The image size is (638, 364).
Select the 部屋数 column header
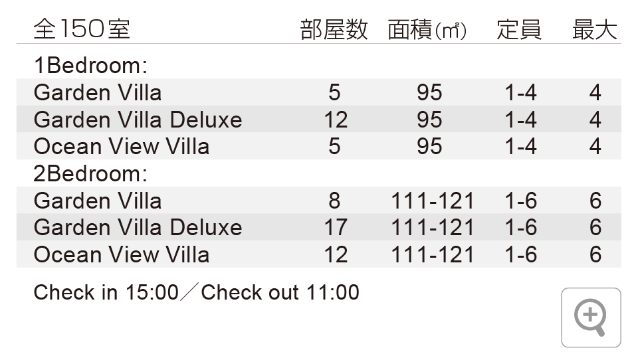[x=334, y=30]
